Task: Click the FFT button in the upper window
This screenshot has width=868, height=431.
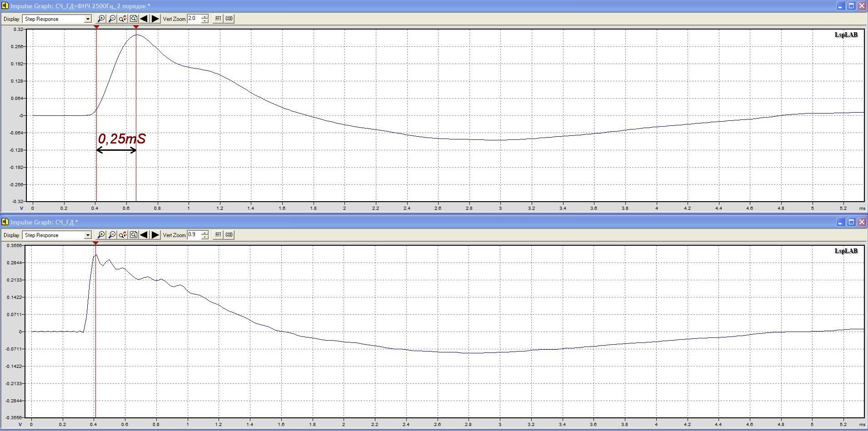Action: [218, 19]
